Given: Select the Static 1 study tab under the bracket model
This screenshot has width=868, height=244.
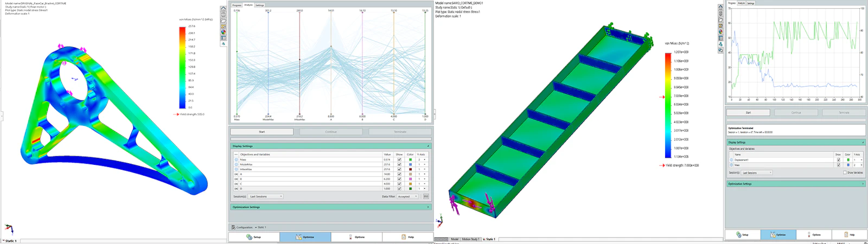Looking at the screenshot, I should (10, 241).
